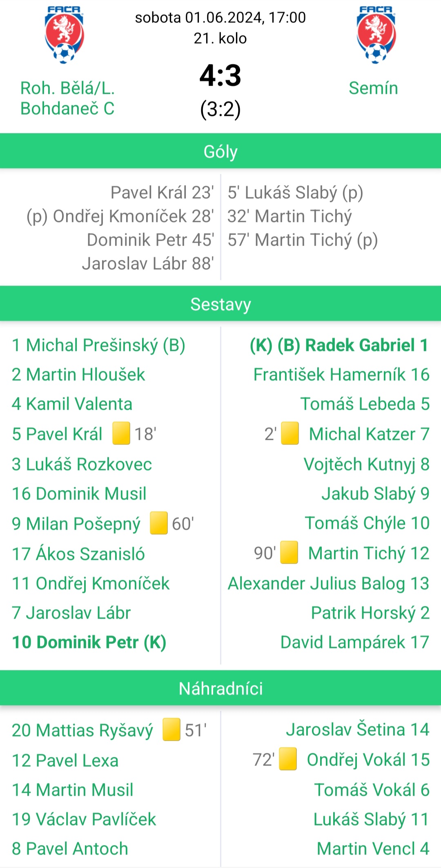Select the Góly section header
Screen dimensions: 441x868
[x=220, y=151]
